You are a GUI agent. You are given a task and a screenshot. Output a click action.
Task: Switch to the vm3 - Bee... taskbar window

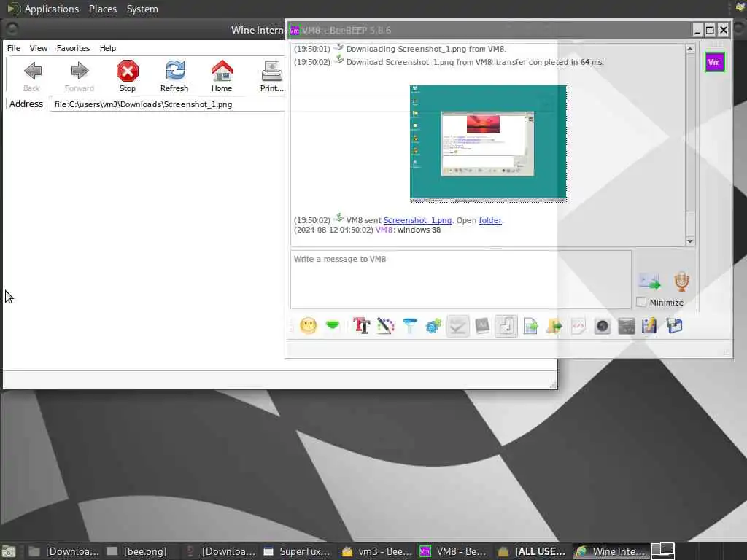click(378, 551)
